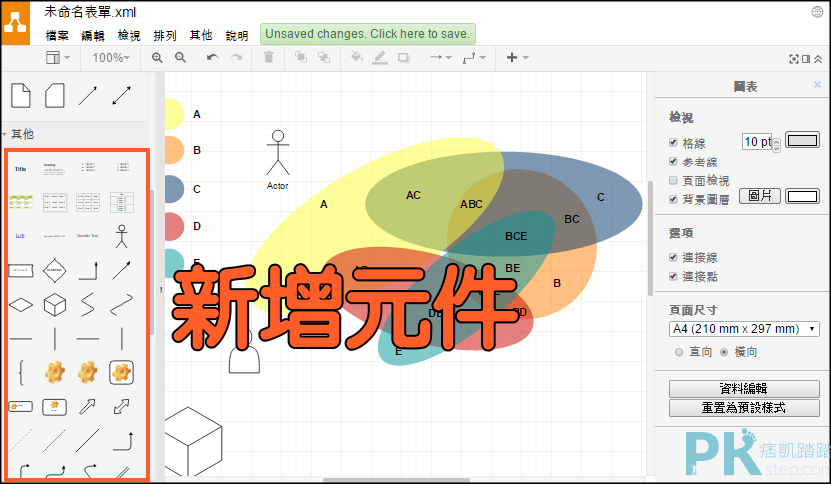Viewport: 831px width, 484px height.
Task: Close the 圖表 format panel
Action: pyautogui.click(x=817, y=84)
